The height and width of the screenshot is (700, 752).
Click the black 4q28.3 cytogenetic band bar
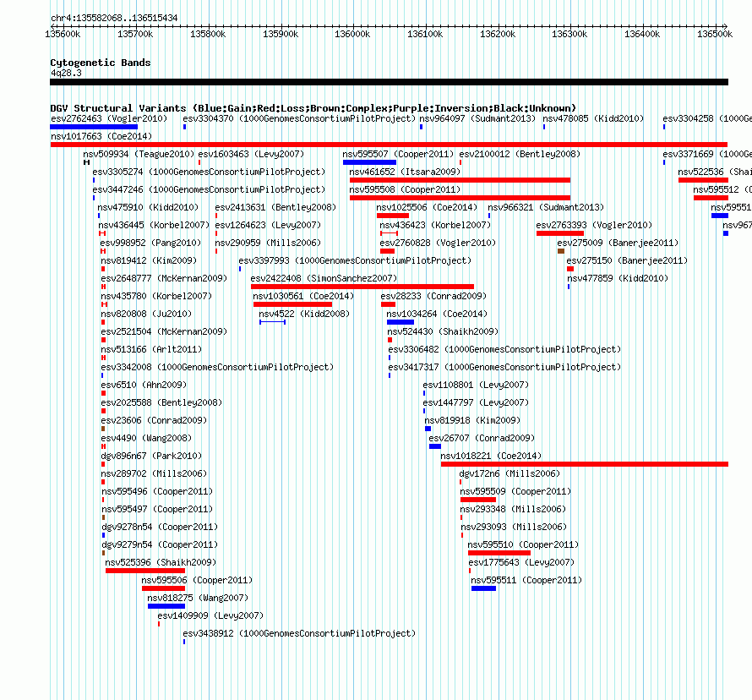389,82
